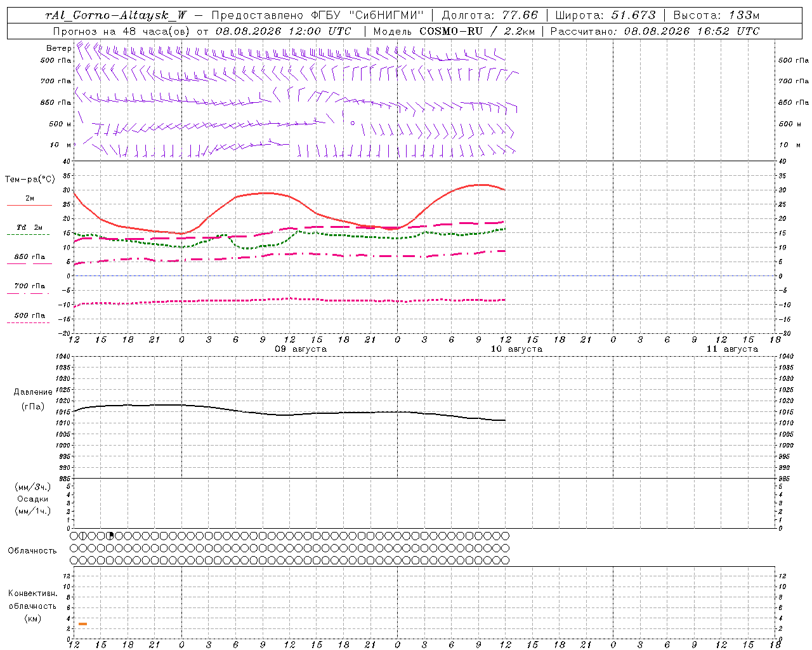Select the 2м temperature legend entry

coord(30,201)
